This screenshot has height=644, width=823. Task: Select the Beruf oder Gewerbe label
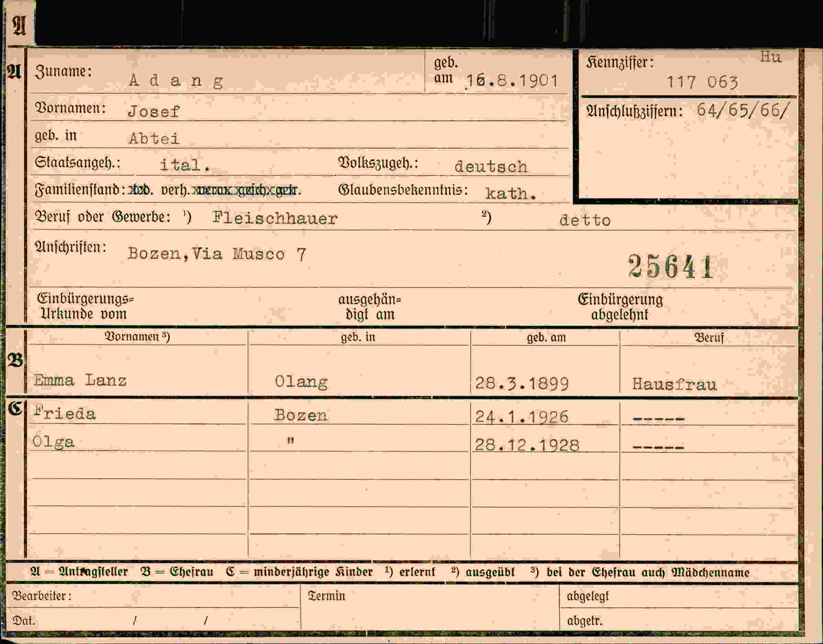pos(103,217)
